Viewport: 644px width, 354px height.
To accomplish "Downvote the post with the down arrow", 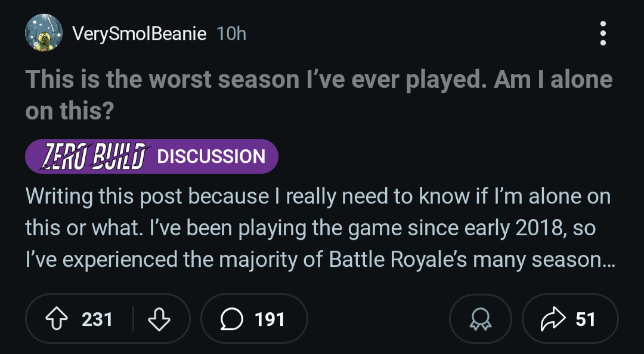I will [158, 319].
